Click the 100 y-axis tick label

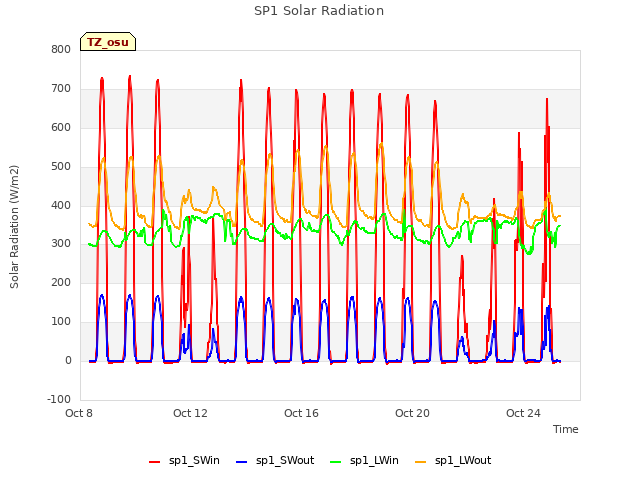click(61, 322)
